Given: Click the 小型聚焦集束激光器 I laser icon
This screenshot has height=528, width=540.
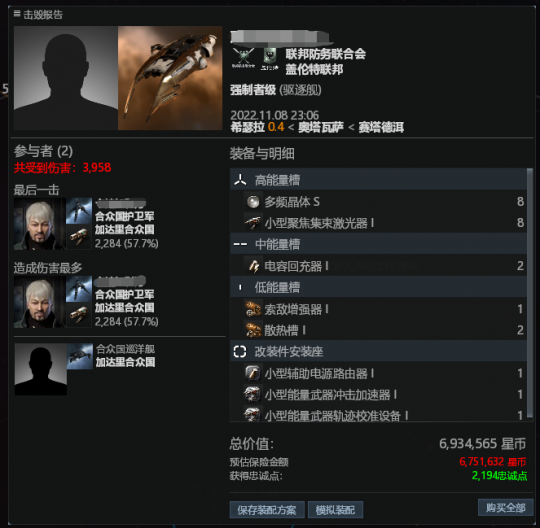Looking at the screenshot, I should pyautogui.click(x=253, y=223).
